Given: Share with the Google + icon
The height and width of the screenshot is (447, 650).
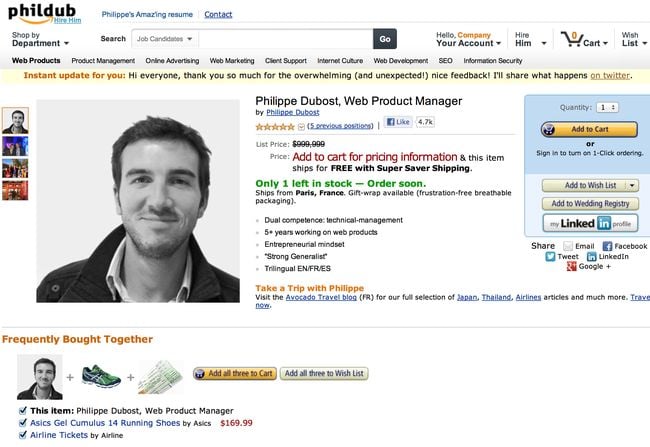Looking at the screenshot, I should point(570,267).
